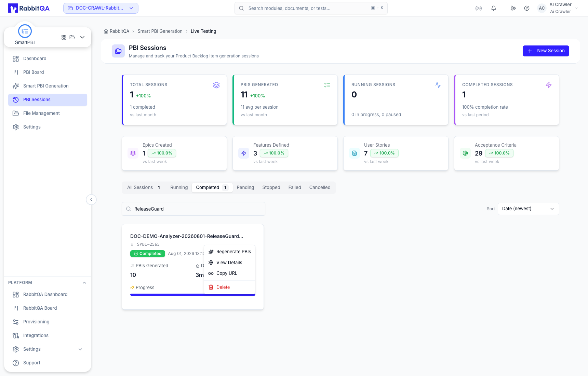This screenshot has width=588, height=376.
Task: Click the Running Sessions activity icon
Action: (x=438, y=85)
